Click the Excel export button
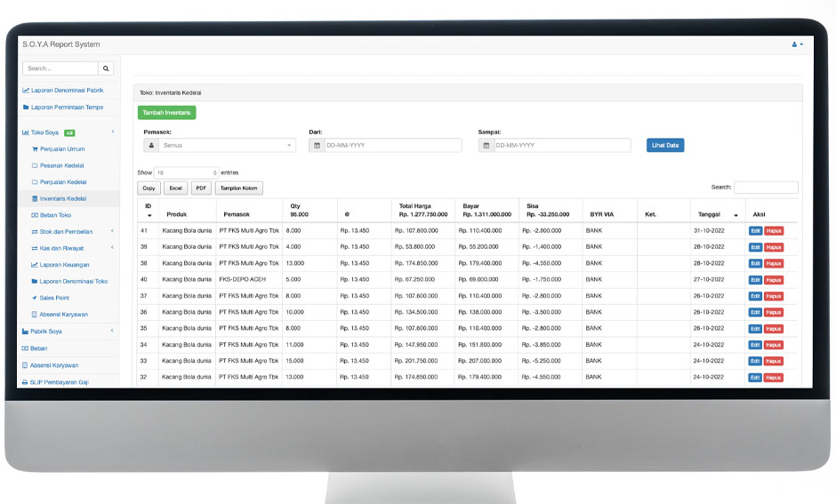Viewport: 836px width, 504px height. [x=175, y=188]
